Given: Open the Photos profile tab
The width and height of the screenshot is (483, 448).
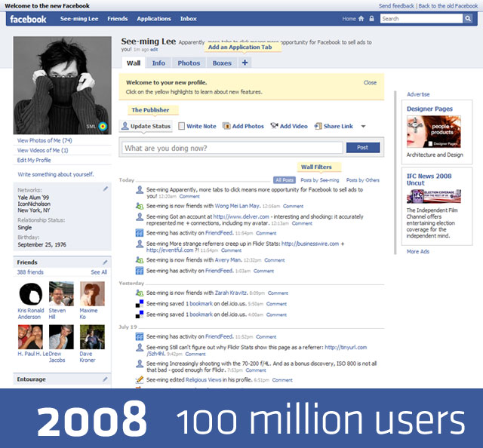Looking at the screenshot, I should 189,63.
